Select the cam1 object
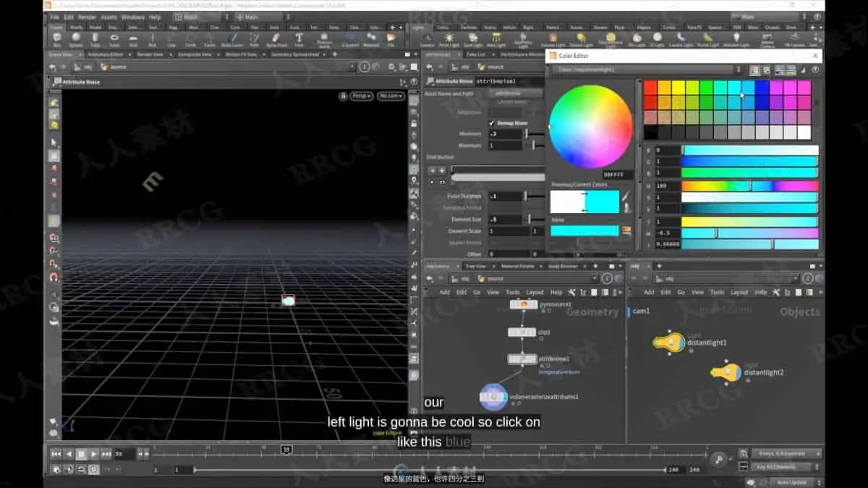 [x=641, y=312]
